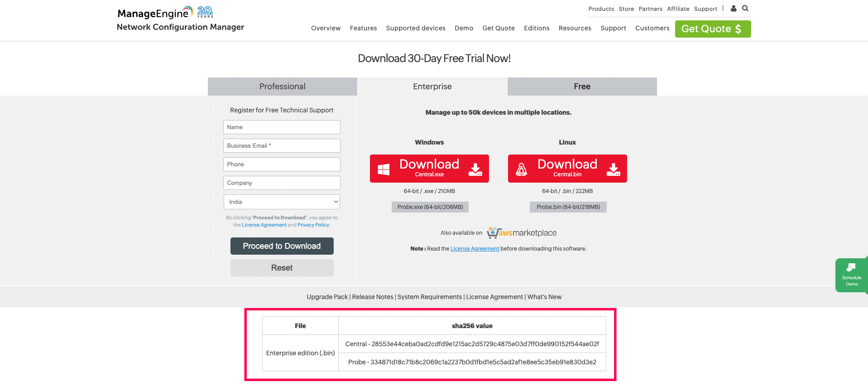The image size is (868, 387).
Task: Open the Resources menu item
Action: click(x=575, y=28)
